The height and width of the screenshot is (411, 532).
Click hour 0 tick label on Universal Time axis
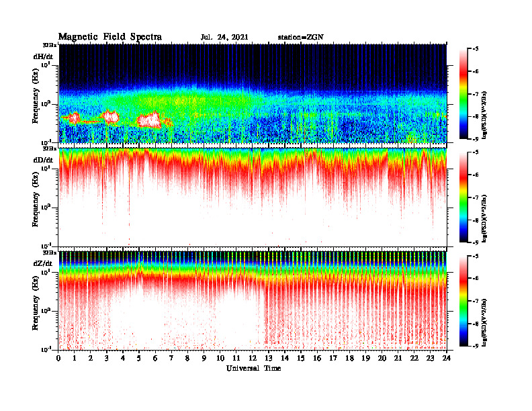point(58,359)
